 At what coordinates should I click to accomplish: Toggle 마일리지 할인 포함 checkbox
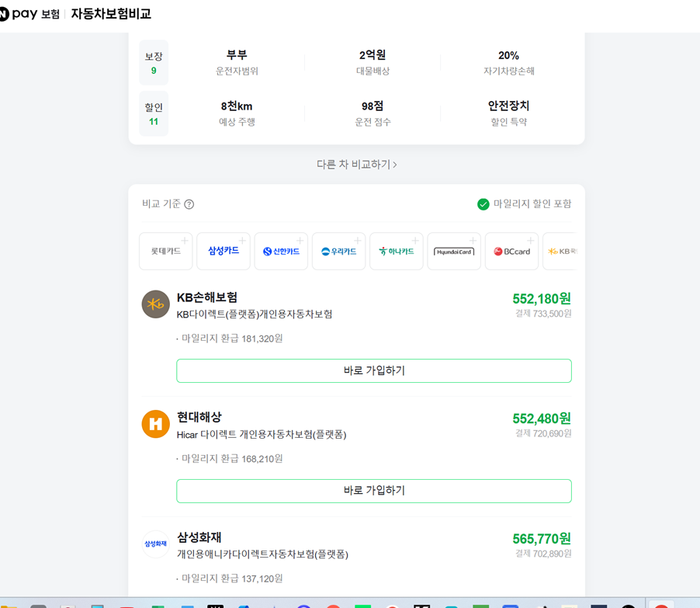[x=524, y=204]
